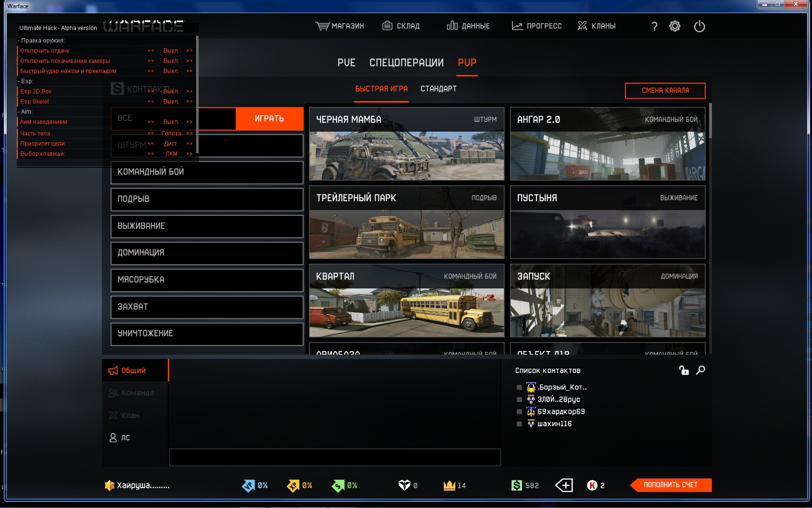Select the Командный бой mode
Image resolution: width=812 pixels, height=508 pixels.
point(207,172)
